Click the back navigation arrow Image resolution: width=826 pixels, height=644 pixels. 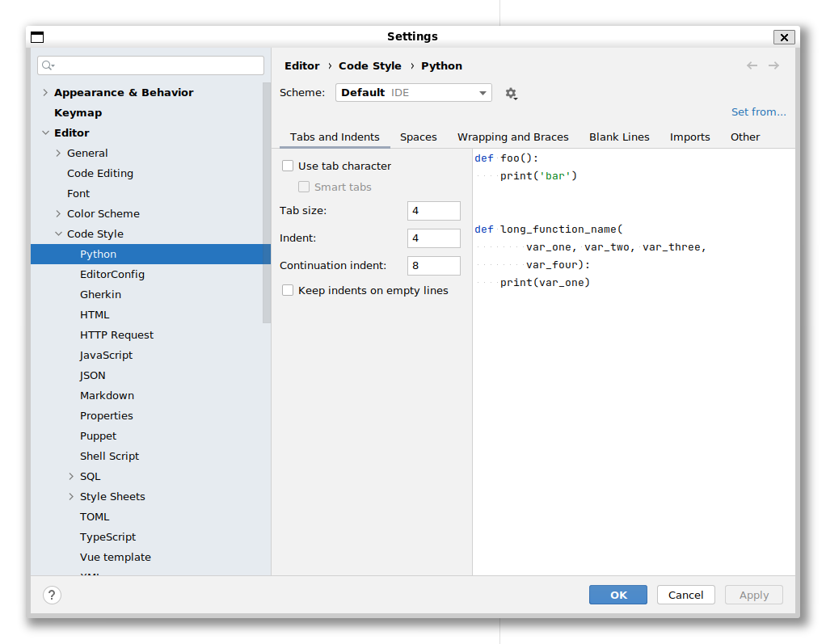752,65
